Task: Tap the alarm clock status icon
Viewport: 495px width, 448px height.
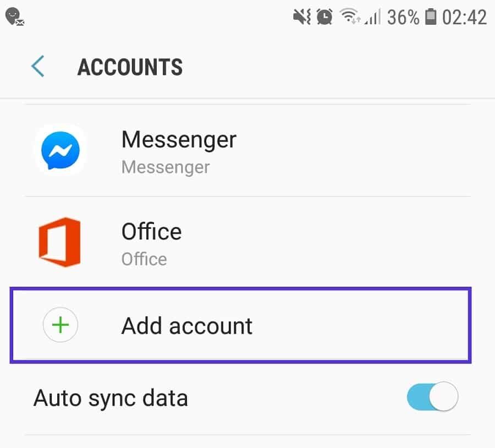Action: click(x=324, y=17)
